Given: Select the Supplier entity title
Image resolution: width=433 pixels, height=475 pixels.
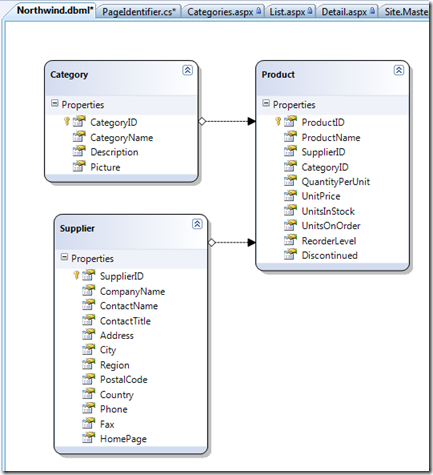Looking at the screenshot, I should 77,228.
